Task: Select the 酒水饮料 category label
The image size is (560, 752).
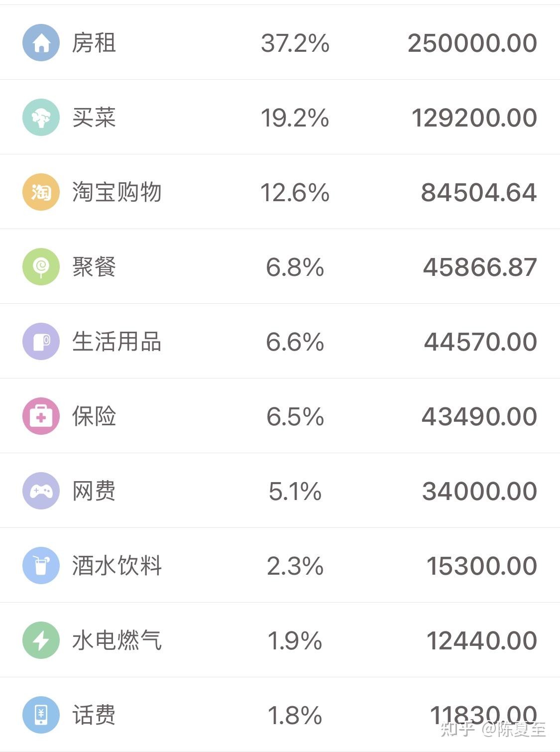Action: coord(117,566)
